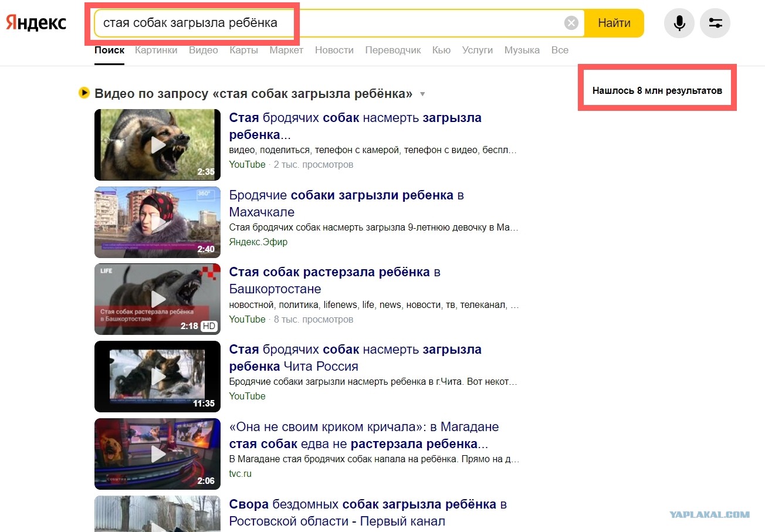Play the 2:40 Махачкала video thumbnail
Viewport: 765px width, 532px height.
tap(158, 222)
